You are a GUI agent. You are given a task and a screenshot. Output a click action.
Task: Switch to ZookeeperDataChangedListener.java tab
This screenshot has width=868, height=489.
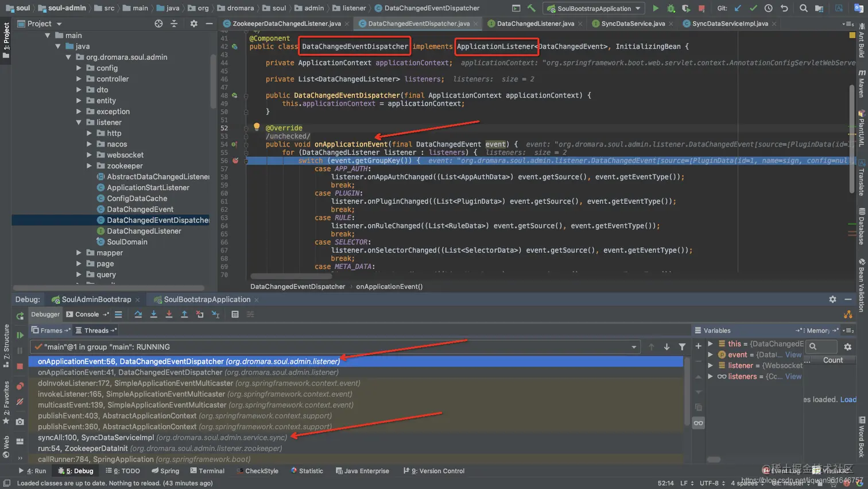[x=286, y=24]
